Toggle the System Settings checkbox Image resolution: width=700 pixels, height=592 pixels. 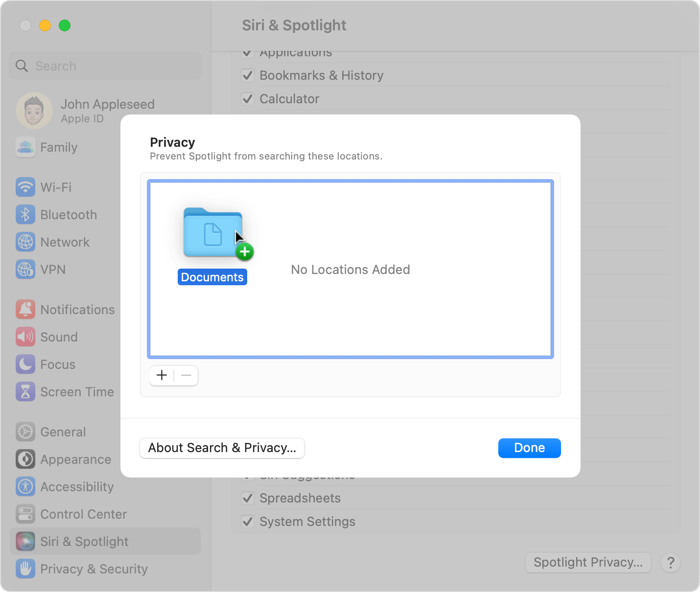pos(248,522)
